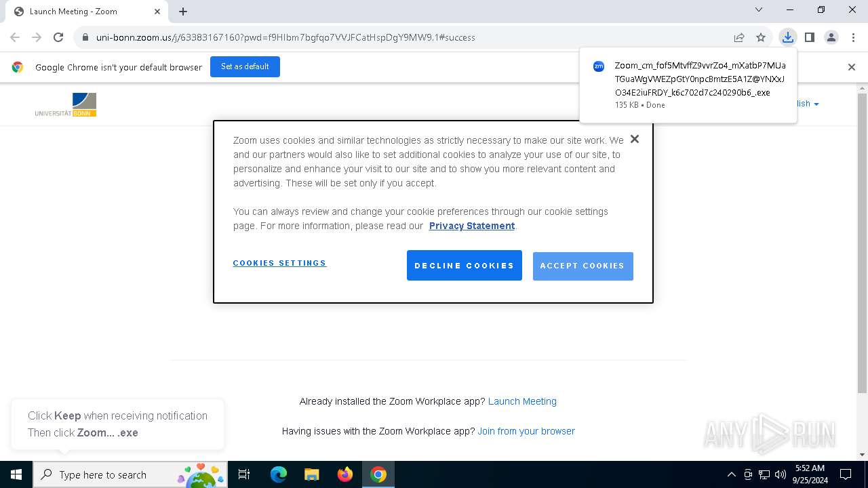This screenshot has width=868, height=488.
Task: Open Cookies Settings
Action: coord(279,263)
